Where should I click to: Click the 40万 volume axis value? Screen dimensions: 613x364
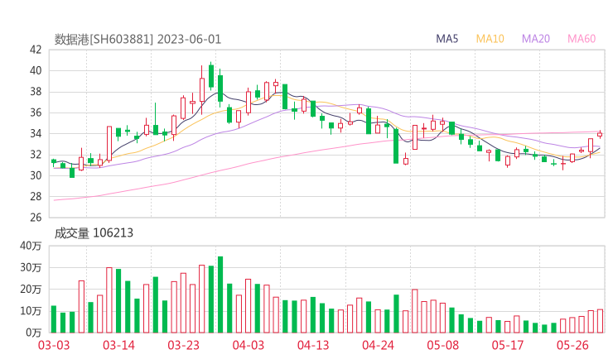[31, 246]
